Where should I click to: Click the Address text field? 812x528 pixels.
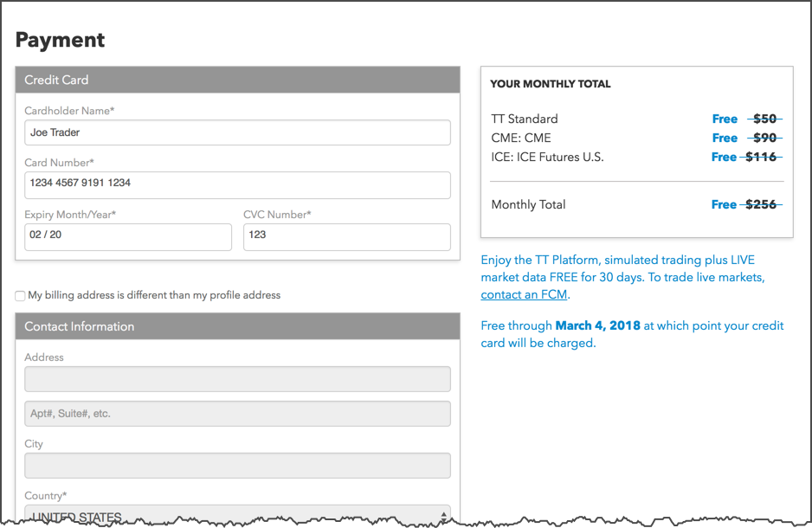click(237, 379)
